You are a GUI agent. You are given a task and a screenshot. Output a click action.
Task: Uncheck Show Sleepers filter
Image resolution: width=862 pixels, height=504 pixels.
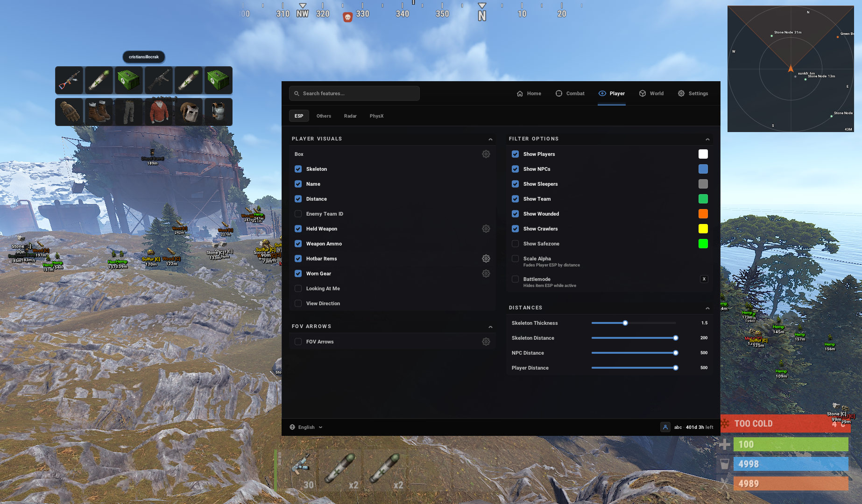point(516,184)
